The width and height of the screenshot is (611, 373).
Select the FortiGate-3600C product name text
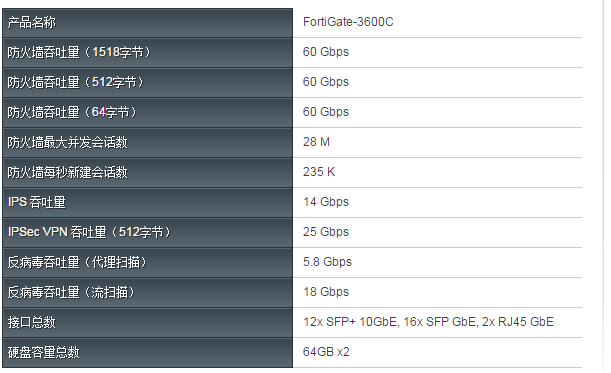pyautogui.click(x=348, y=22)
